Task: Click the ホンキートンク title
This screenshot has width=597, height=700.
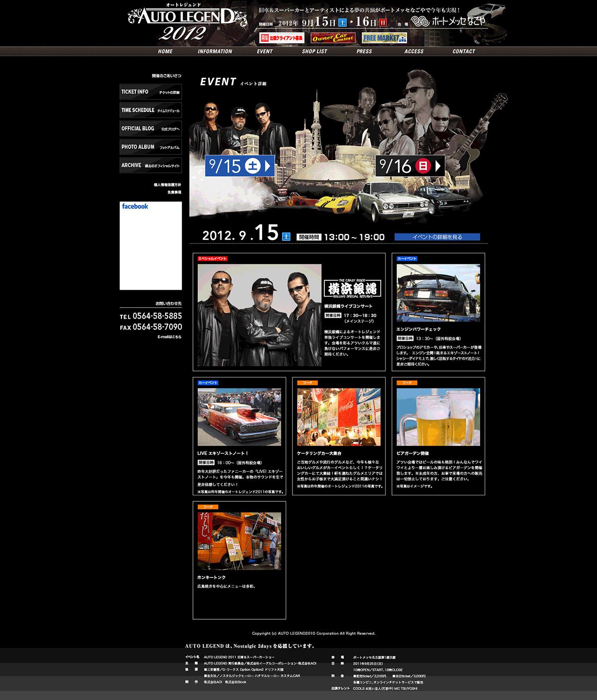Action: [211, 578]
